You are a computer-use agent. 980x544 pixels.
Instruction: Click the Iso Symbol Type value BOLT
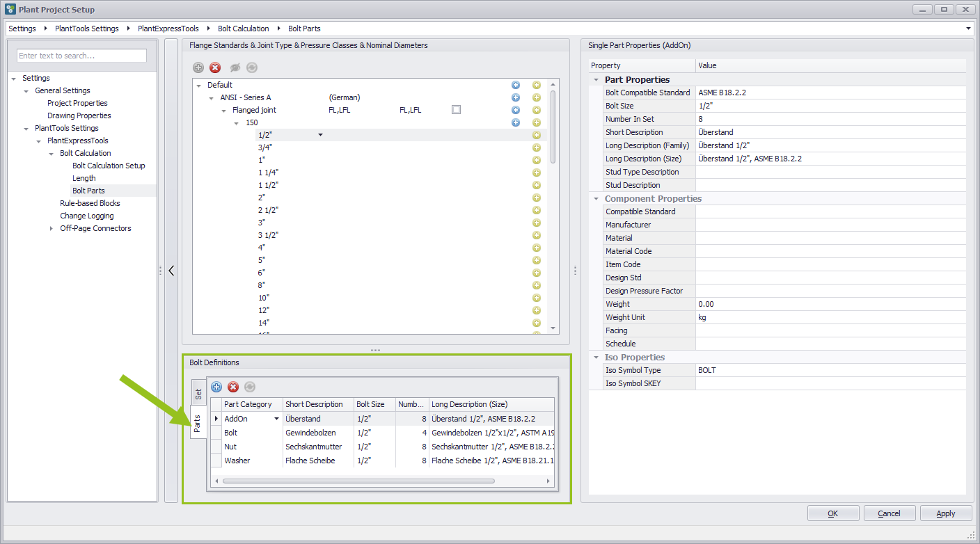pyautogui.click(x=830, y=370)
